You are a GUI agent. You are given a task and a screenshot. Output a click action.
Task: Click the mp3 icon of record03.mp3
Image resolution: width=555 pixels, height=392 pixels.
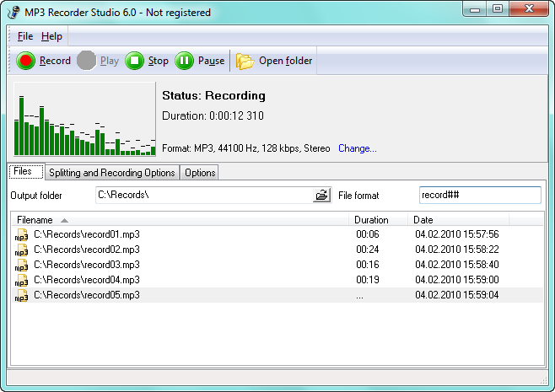(x=22, y=266)
